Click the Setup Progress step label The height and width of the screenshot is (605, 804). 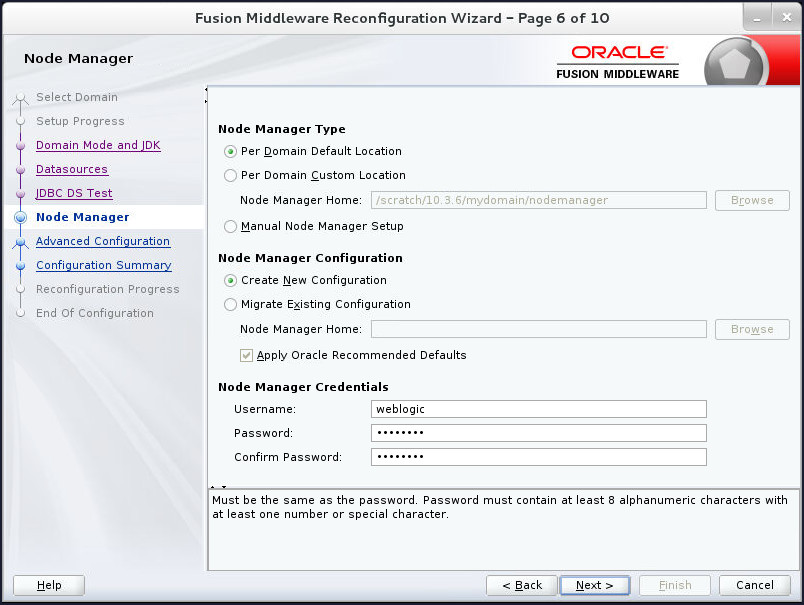(80, 121)
